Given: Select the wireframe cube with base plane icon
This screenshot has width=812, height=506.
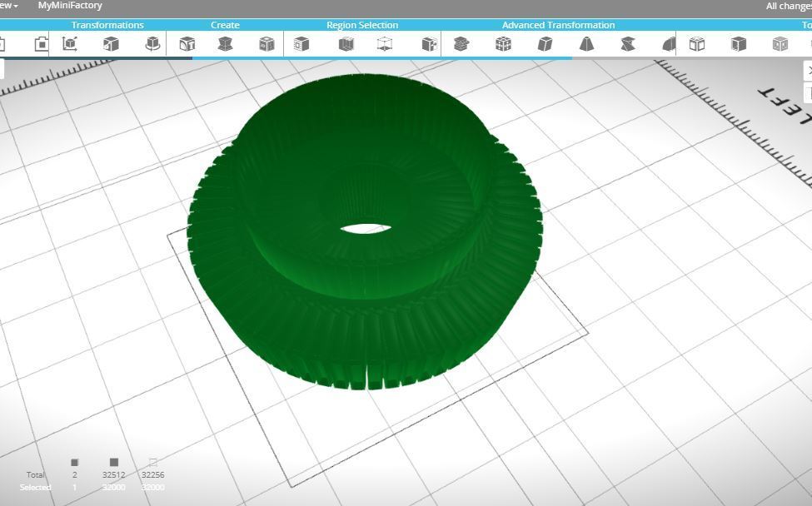Looking at the screenshot, I should click(x=384, y=44).
